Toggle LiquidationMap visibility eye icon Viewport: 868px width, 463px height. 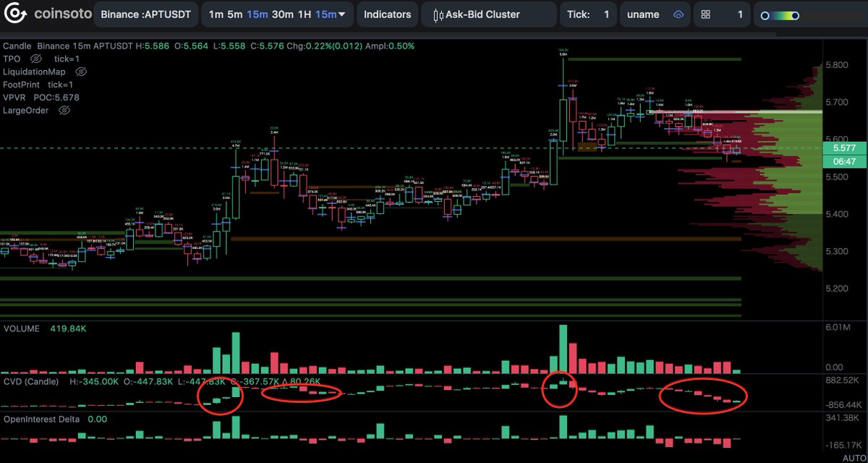click(x=81, y=72)
